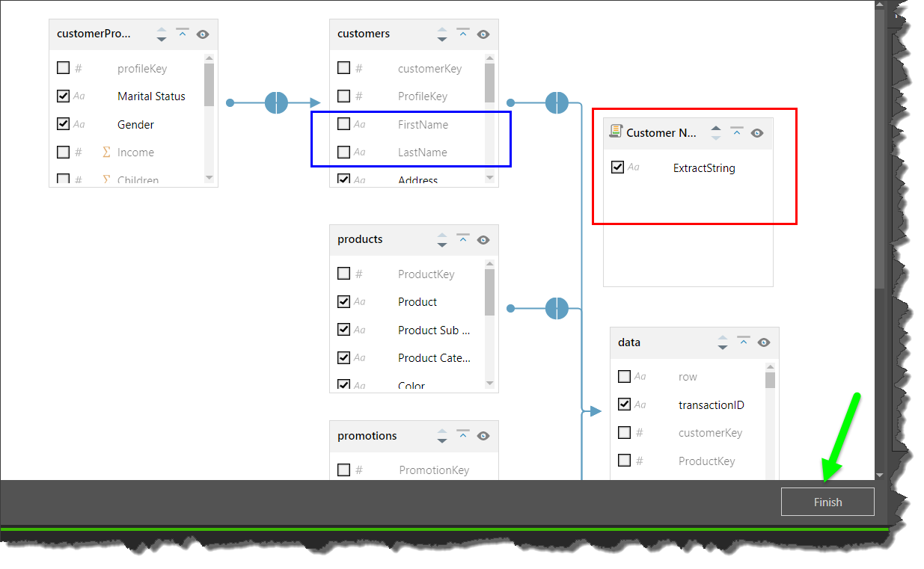The image size is (924, 569).
Task: Toggle visibility eye on products table
Action: click(x=483, y=240)
